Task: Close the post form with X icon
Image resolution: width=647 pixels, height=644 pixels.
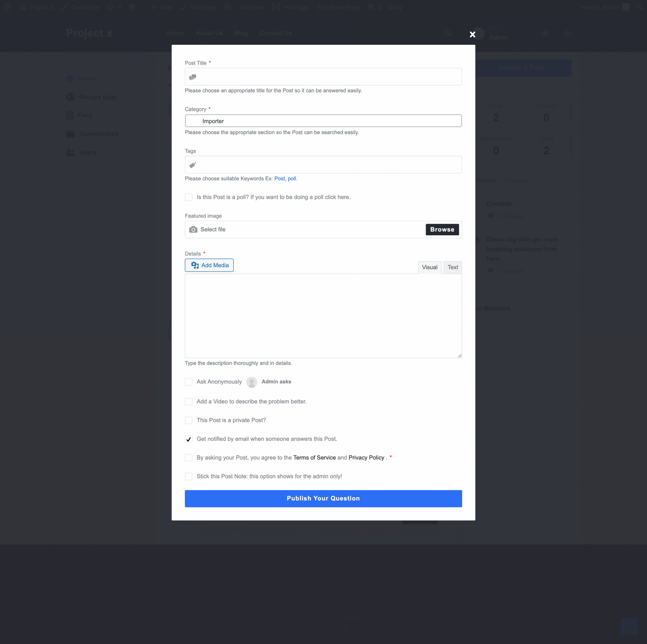Action: click(x=472, y=34)
